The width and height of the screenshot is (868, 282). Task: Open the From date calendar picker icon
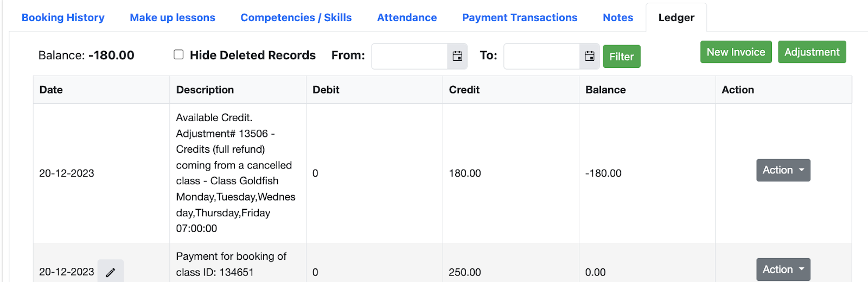457,56
